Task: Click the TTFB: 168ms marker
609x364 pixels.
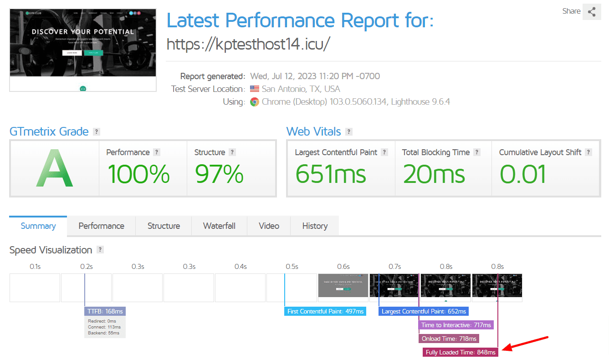Action: pyautogui.click(x=105, y=312)
